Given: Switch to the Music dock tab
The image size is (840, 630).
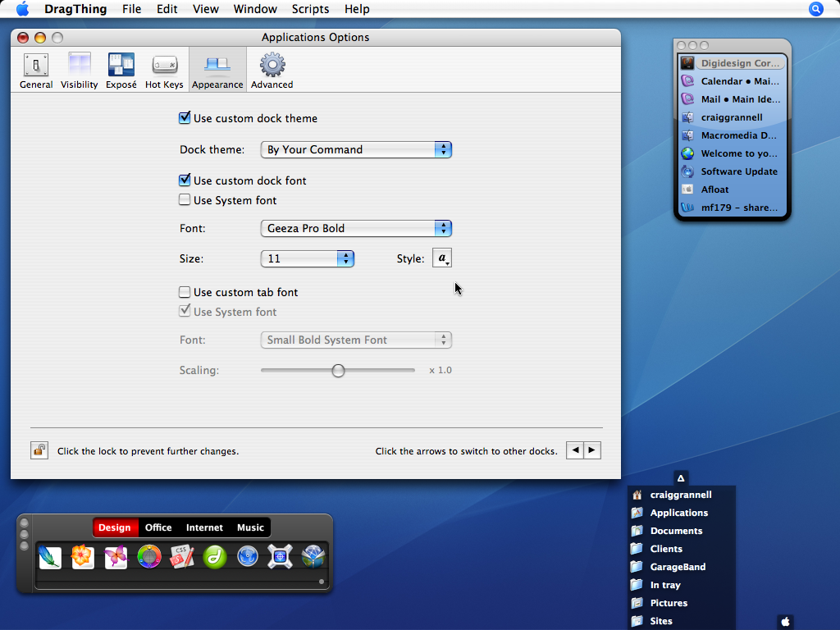Looking at the screenshot, I should 251,527.
